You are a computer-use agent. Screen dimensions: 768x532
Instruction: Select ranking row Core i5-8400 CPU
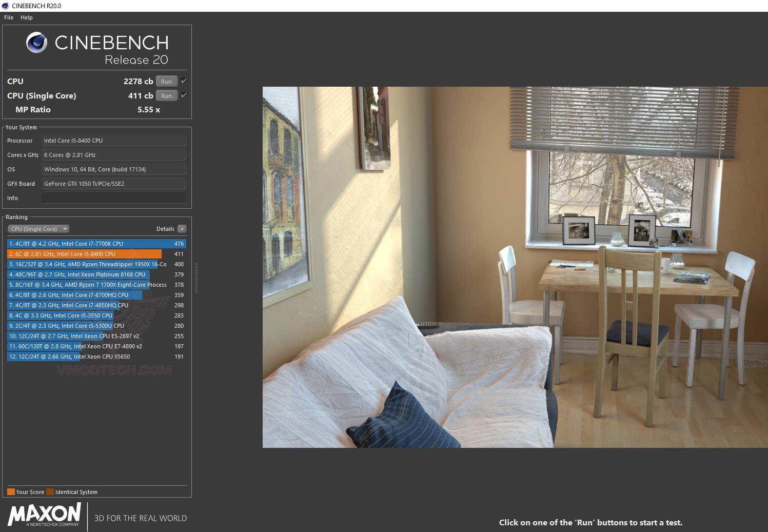tap(96, 254)
